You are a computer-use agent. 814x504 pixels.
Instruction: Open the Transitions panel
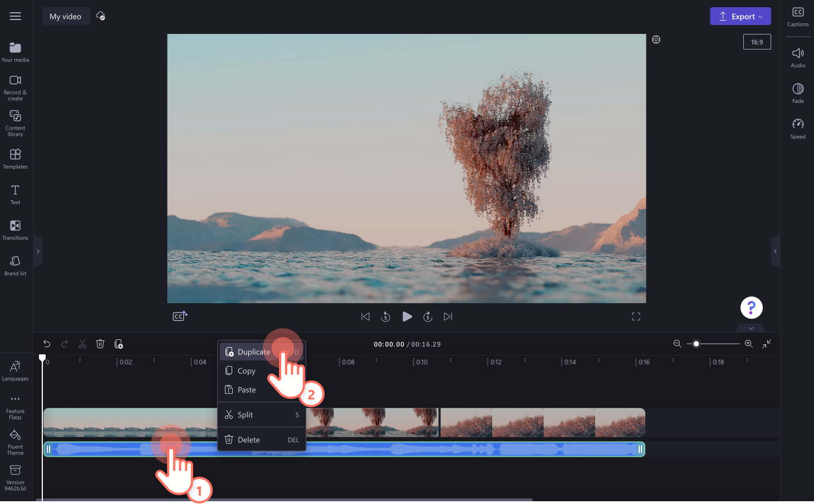(x=15, y=230)
